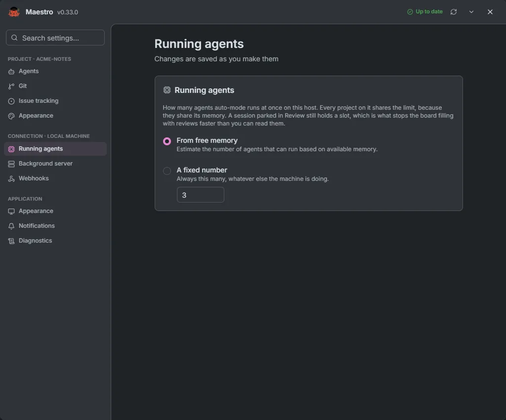Click the Up to date status
This screenshot has height=420, width=506.
click(425, 12)
